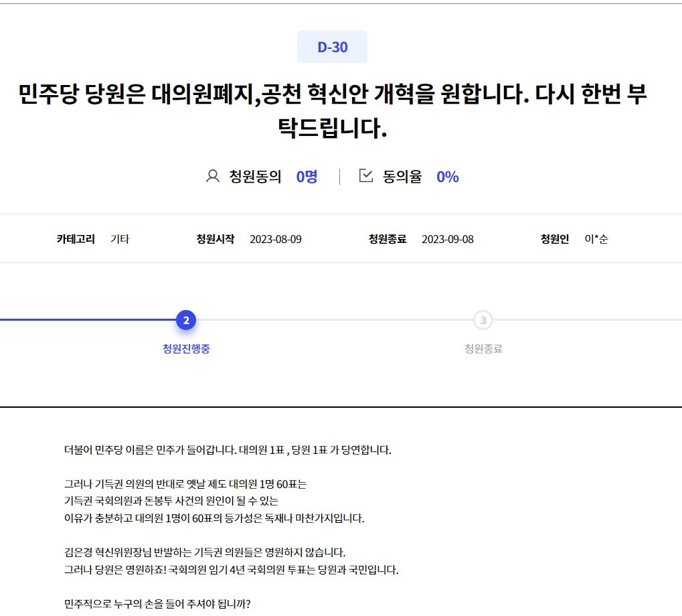Click the checkmark icon beside 동의율
Screen dimensions: 682x616
[366, 176]
